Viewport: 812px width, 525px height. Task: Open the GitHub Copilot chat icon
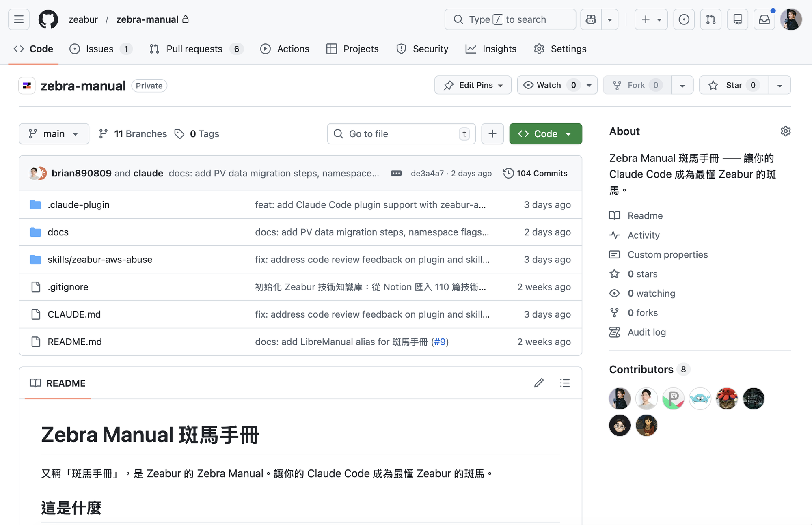coord(591,19)
